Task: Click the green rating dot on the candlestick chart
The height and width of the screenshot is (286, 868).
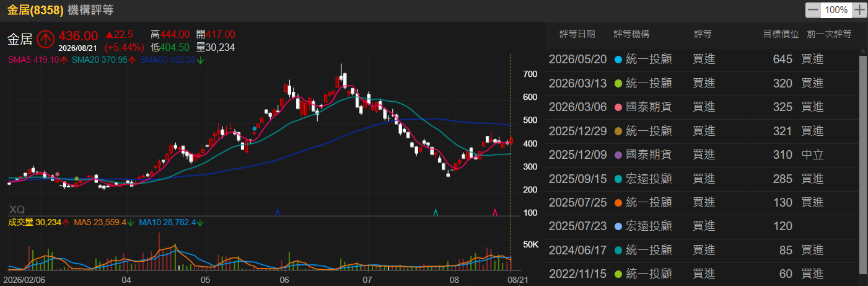Action: tap(76, 179)
